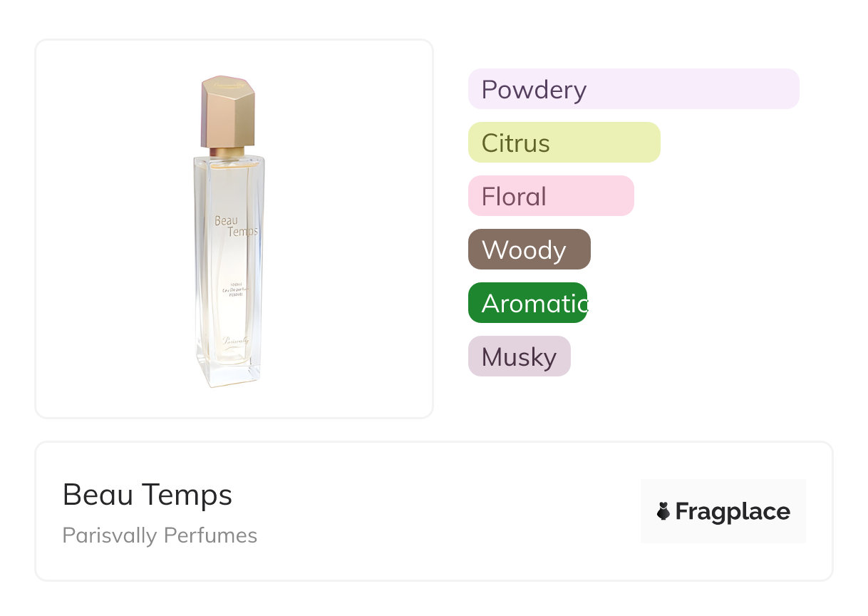Viewport: 868px width, 616px height.
Task: Click the product image card frame
Action: tap(234, 229)
